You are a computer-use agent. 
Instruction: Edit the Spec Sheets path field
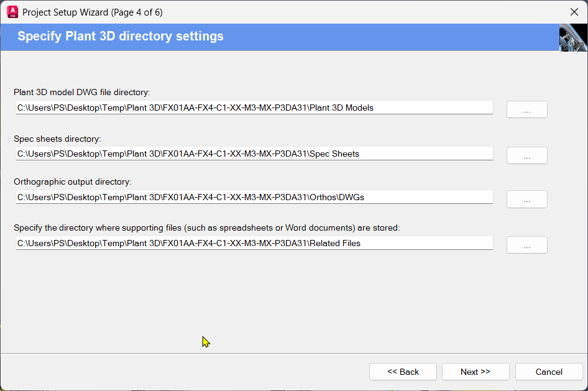pos(254,154)
